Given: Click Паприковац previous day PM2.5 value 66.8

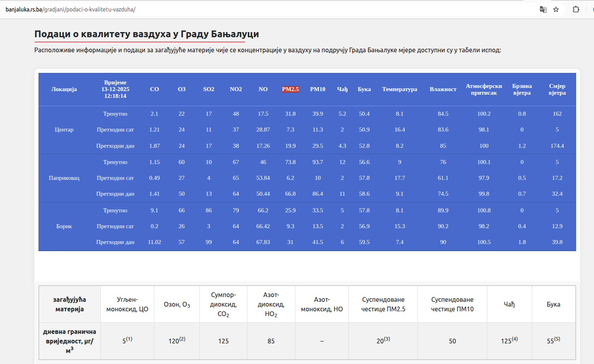Looking at the screenshot, I should [290, 194].
